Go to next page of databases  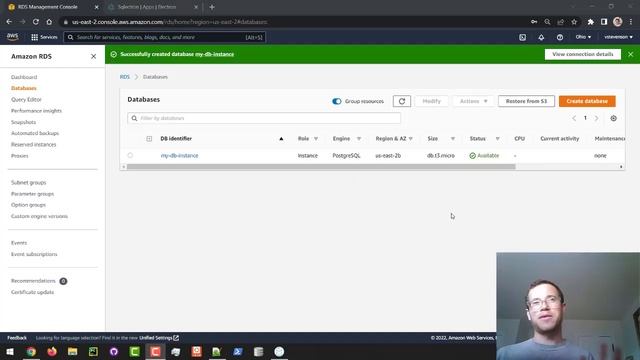coord(596,118)
